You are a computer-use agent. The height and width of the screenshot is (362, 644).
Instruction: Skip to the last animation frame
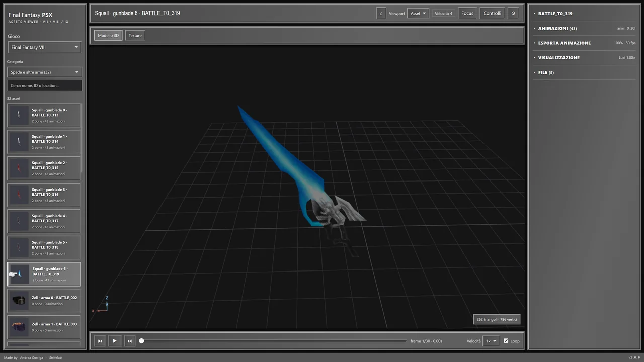pyautogui.click(x=130, y=341)
